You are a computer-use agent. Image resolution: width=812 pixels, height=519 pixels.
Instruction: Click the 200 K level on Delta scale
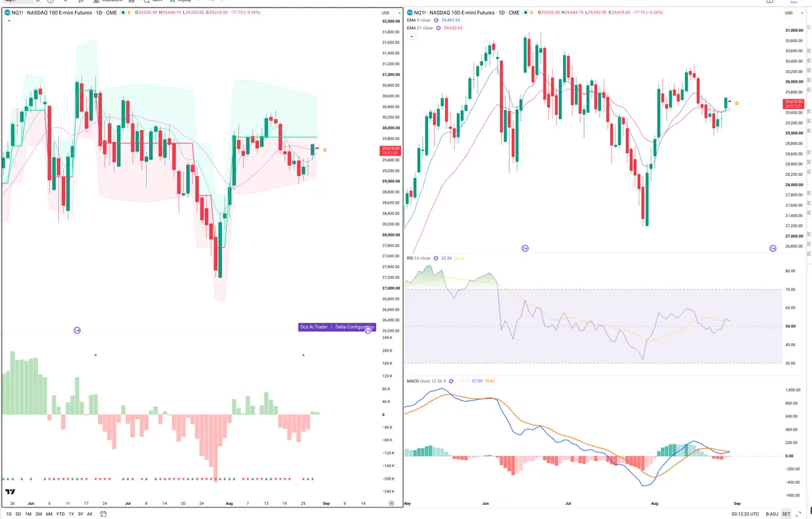click(x=388, y=351)
